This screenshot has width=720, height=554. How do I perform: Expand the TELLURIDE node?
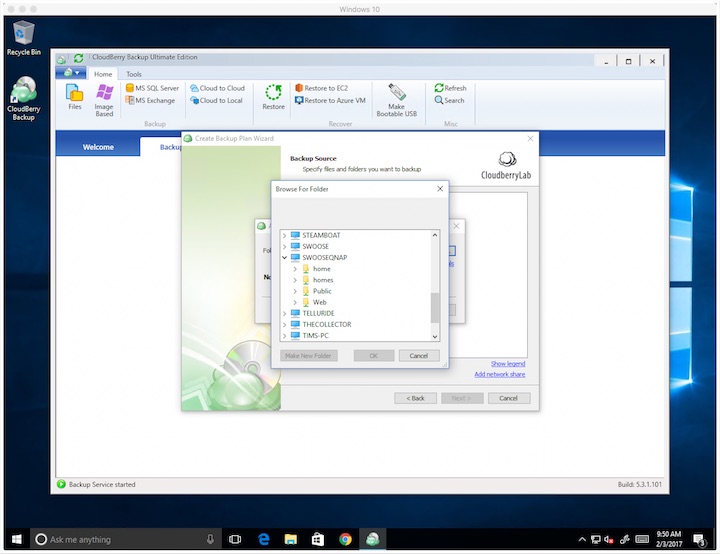(284, 313)
